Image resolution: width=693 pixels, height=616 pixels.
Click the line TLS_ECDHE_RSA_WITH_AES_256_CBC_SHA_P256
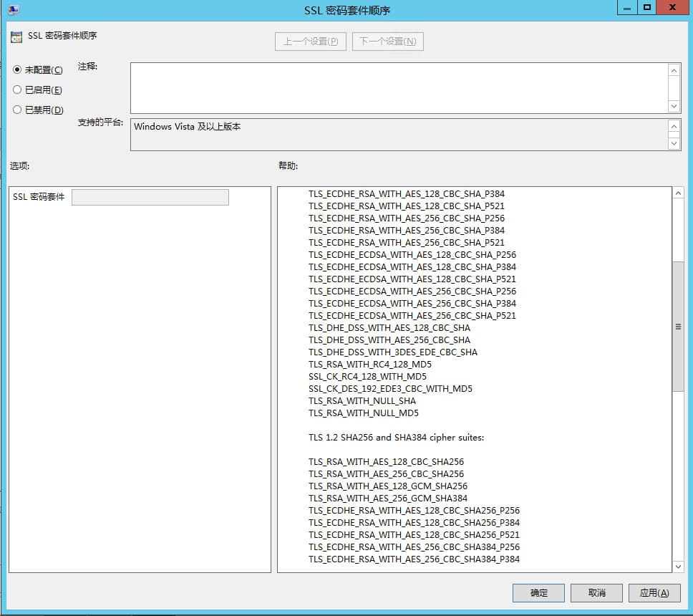tap(407, 218)
